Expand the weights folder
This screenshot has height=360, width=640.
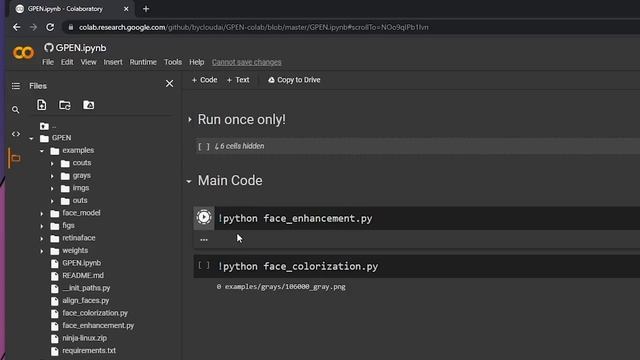click(x=42, y=251)
